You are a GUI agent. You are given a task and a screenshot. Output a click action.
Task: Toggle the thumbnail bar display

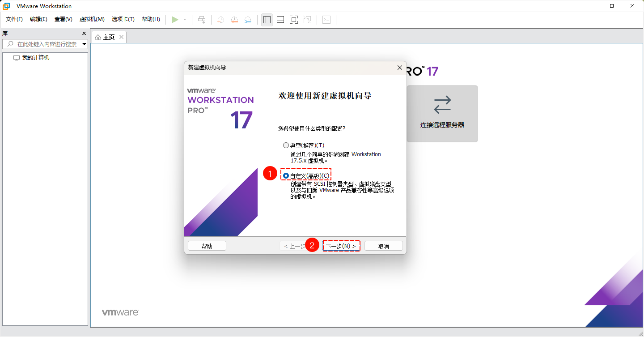(x=280, y=19)
